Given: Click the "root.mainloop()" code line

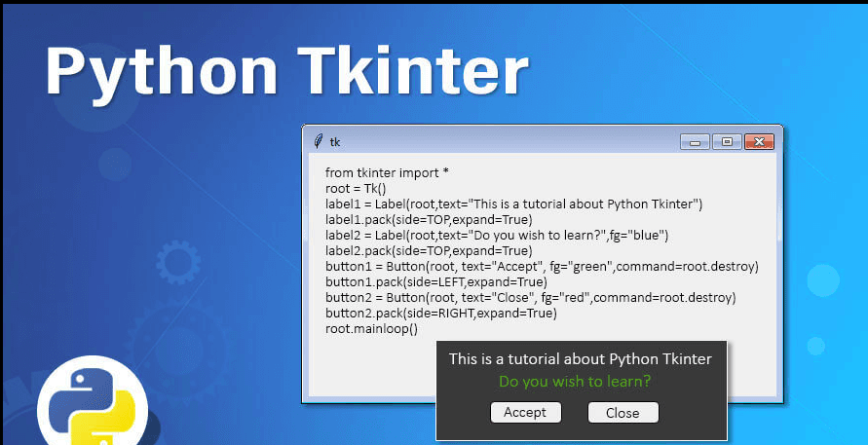Looking at the screenshot, I should [371, 328].
